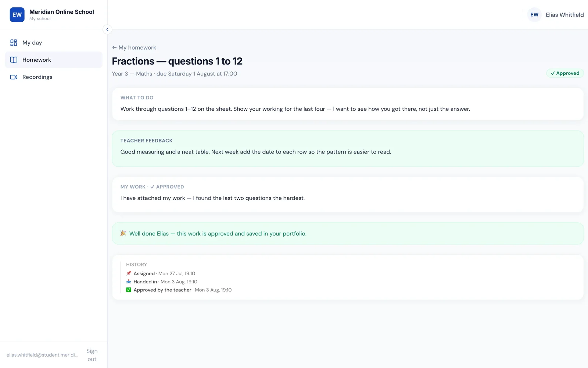This screenshot has width=588, height=368.
Task: Click the Handed in inbox icon
Action: [129, 282]
